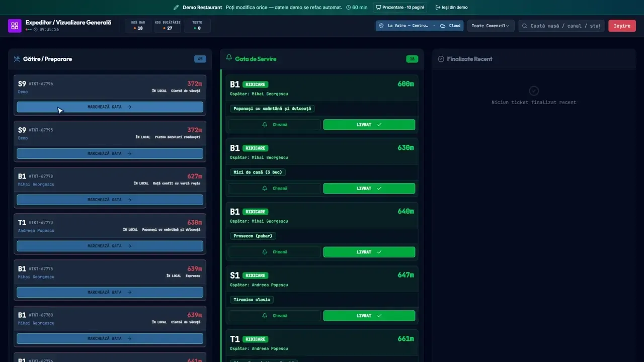
Task: Open the Prezentare · 10 pagini menu
Action: click(399, 8)
